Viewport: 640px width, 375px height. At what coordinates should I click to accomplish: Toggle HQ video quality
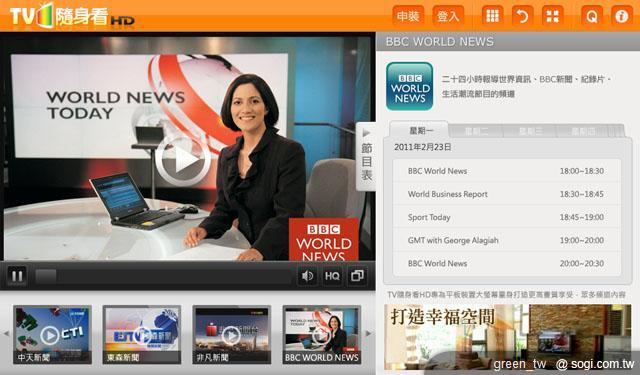[x=332, y=276]
